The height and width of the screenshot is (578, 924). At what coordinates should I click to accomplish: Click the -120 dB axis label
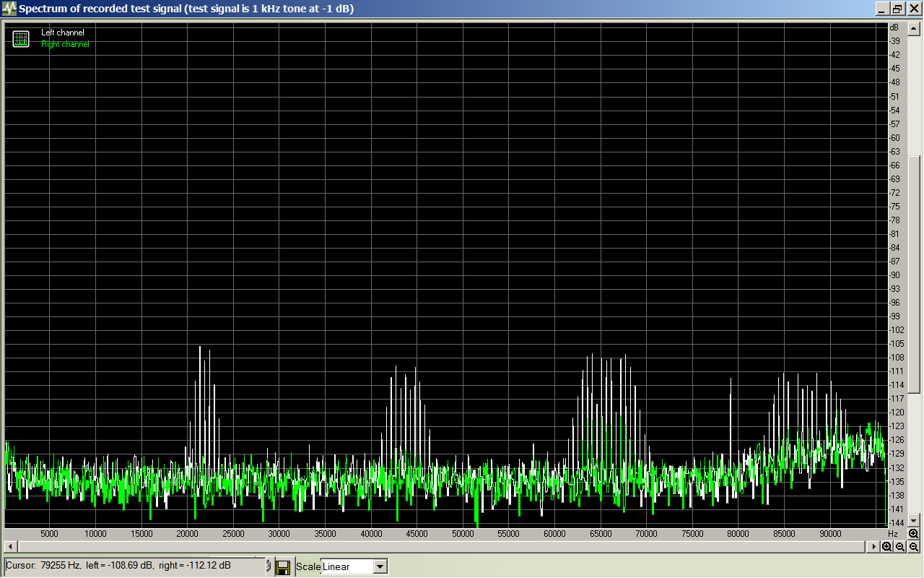coord(896,413)
